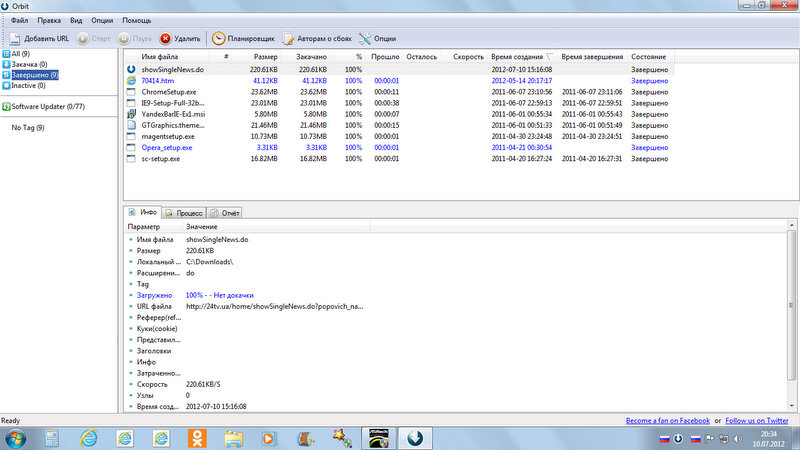800x450 pixels.
Task: Click the volume speaker tray icon
Action: coord(737,439)
